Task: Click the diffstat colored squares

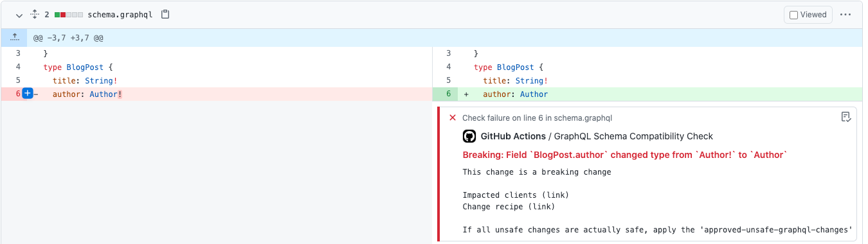Action: pos(69,14)
